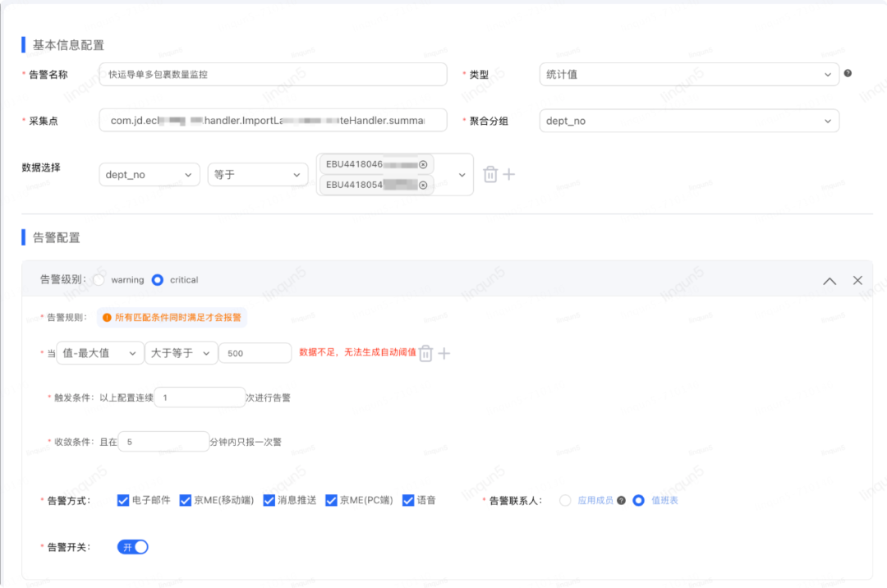Delete the 数据选择 filter row
The width and height of the screenshot is (887, 588).
coord(489,174)
